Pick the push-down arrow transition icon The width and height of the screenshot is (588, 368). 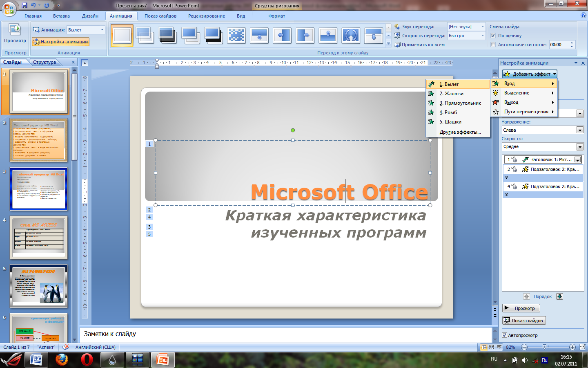tap(259, 36)
